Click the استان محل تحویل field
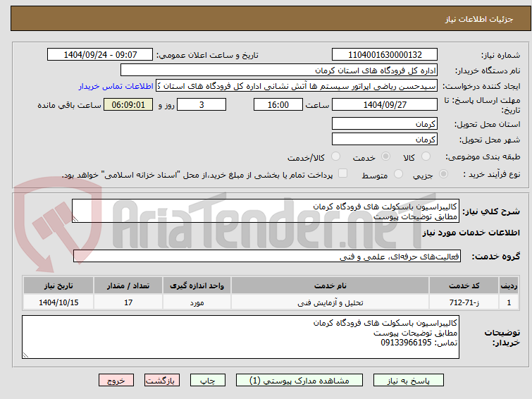Screen dimensions: 532x399 (x=385, y=123)
